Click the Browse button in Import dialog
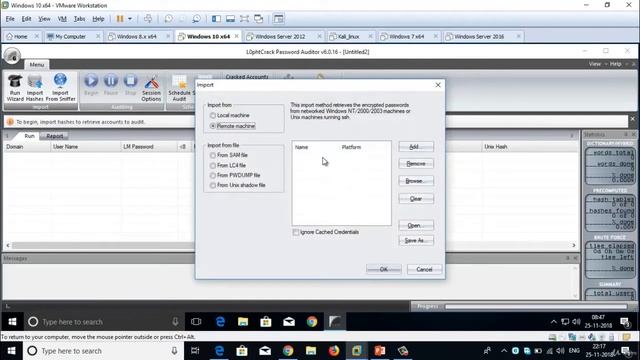The image size is (640, 360). pyautogui.click(x=416, y=181)
